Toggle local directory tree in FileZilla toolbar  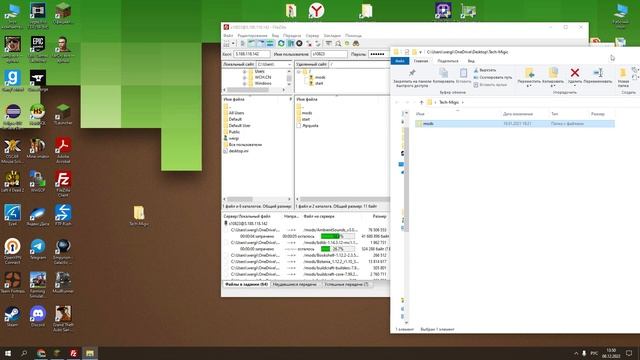252,43
